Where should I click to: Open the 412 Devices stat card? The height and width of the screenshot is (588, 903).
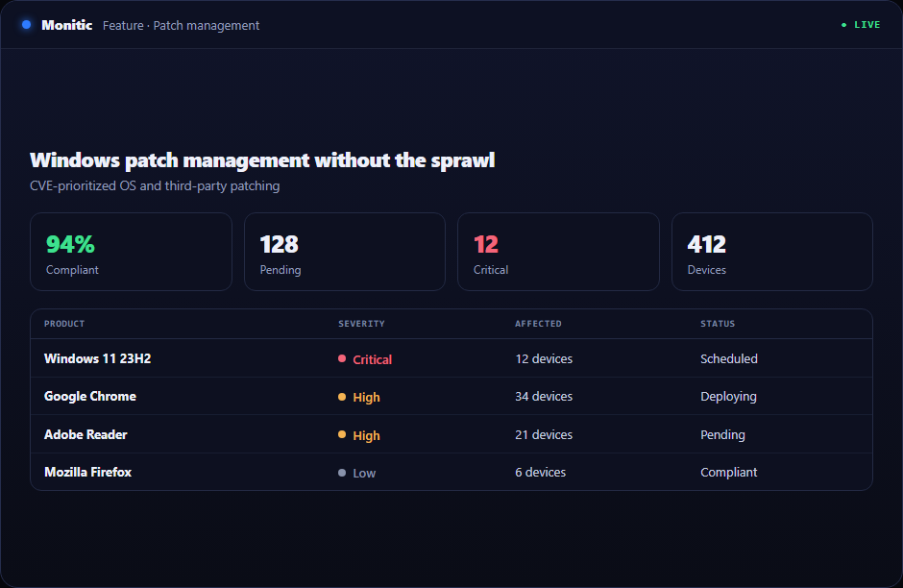tap(771, 252)
